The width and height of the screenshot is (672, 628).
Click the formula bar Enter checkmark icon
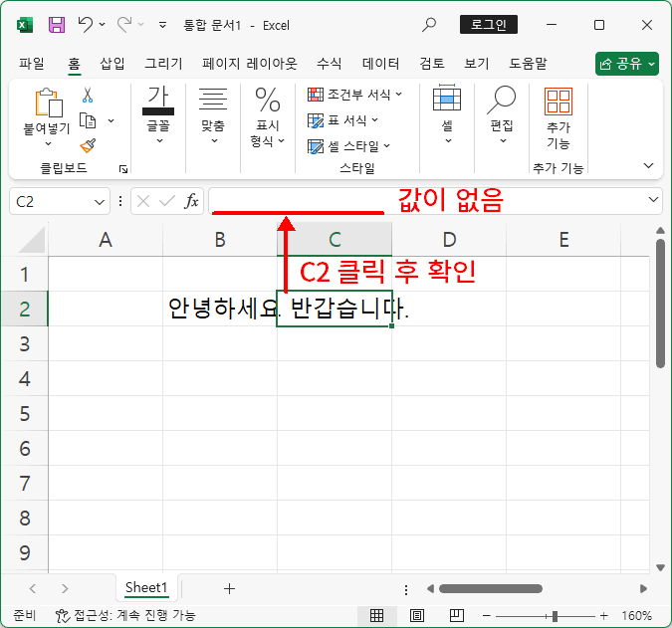(x=166, y=200)
